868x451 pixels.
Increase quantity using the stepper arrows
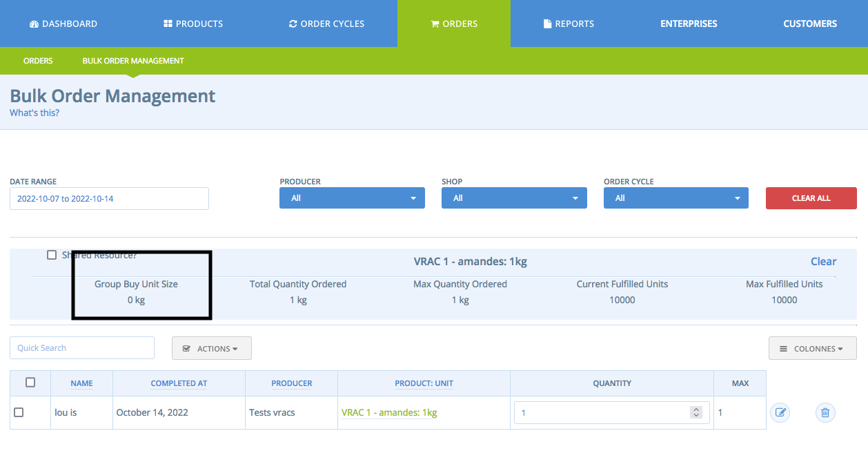point(696,409)
